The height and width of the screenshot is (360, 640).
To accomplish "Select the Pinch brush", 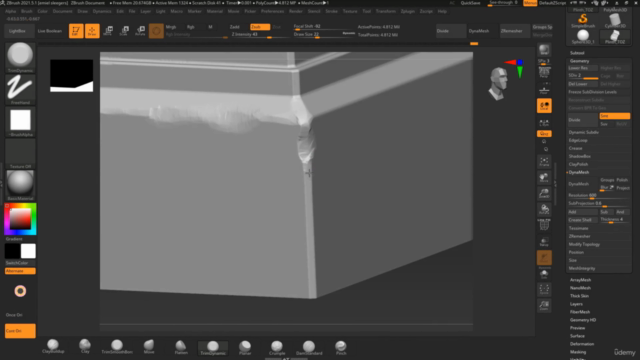I will coord(341,347).
